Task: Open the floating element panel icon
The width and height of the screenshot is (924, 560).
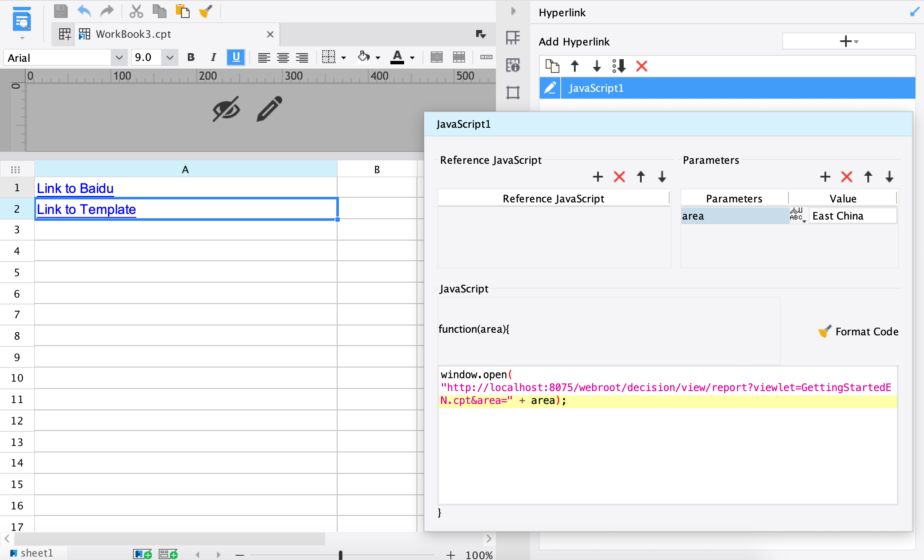Action: click(x=513, y=92)
